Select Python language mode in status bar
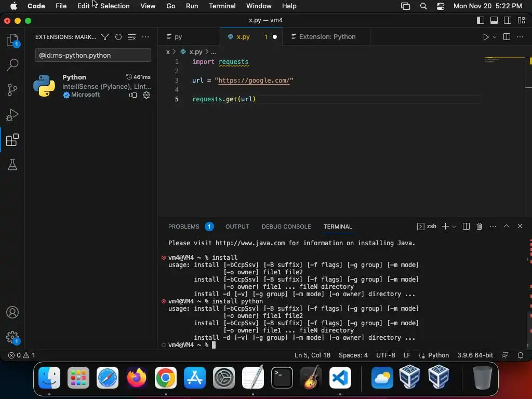The image size is (532, 399). [438, 355]
